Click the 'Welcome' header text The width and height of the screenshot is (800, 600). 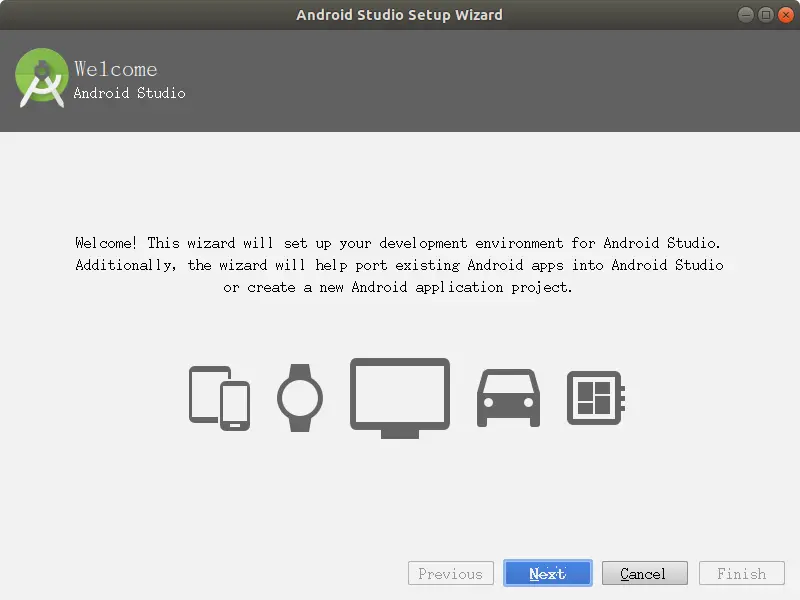(116, 69)
